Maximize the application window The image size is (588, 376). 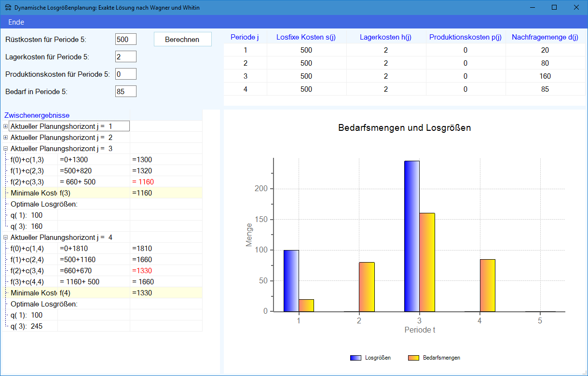pyautogui.click(x=554, y=7)
